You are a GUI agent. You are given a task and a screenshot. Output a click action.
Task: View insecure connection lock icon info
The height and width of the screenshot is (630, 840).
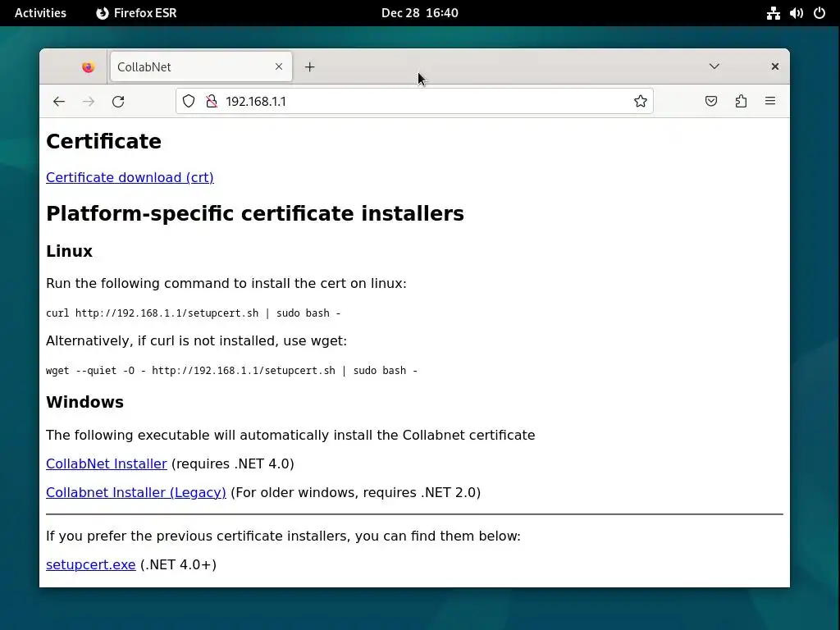coord(212,101)
